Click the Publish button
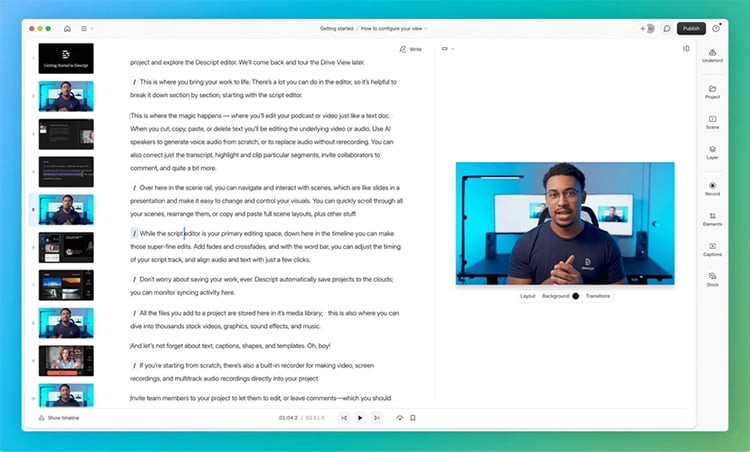 (691, 29)
